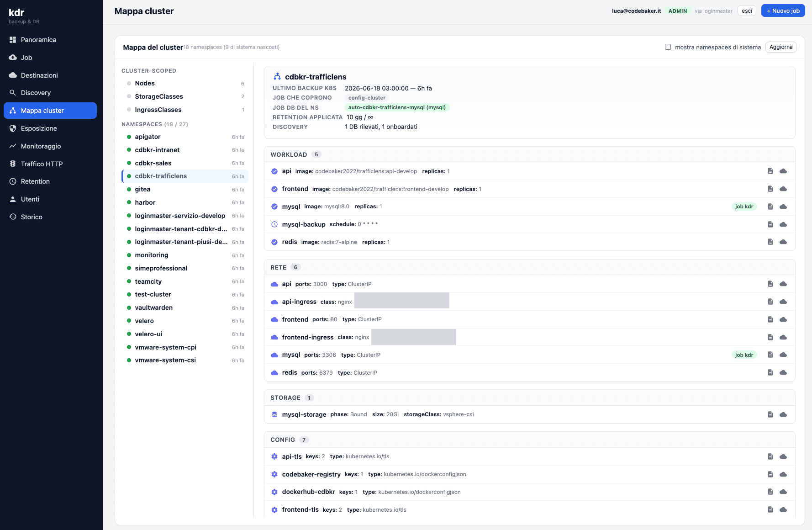
Task: Click the Utenti person icon
Action: [13, 199]
